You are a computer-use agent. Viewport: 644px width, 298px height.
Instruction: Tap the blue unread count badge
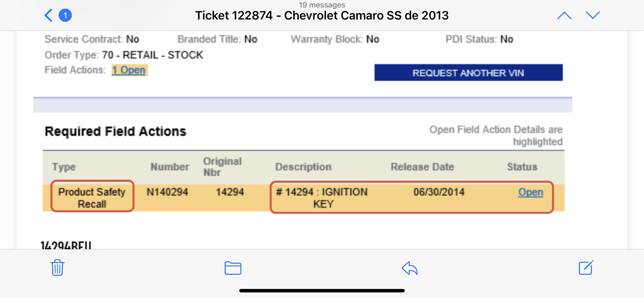coord(65,15)
